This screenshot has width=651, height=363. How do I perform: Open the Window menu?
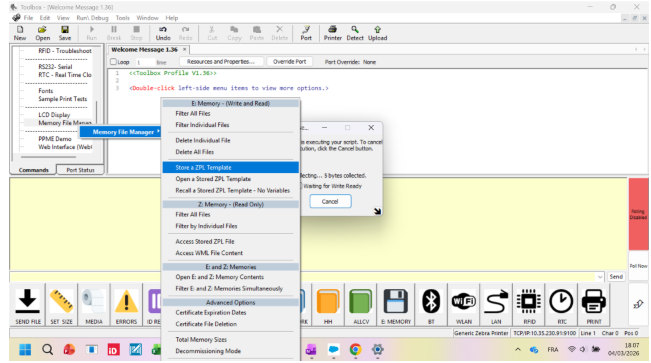point(147,18)
